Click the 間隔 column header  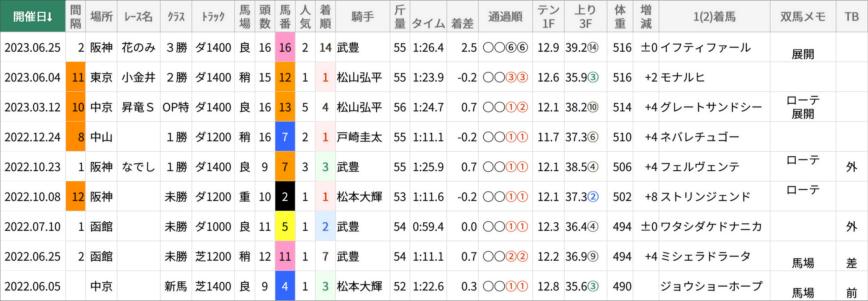(75, 16)
